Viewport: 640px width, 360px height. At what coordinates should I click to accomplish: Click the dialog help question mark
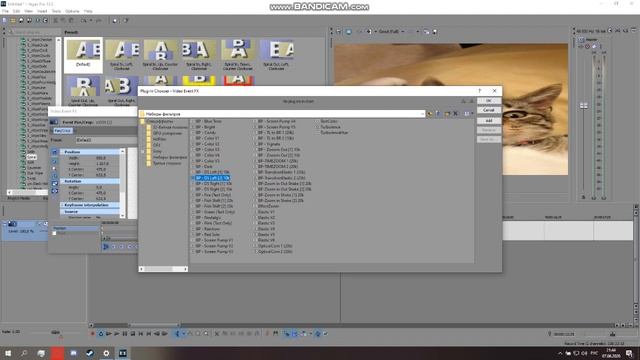coord(480,91)
